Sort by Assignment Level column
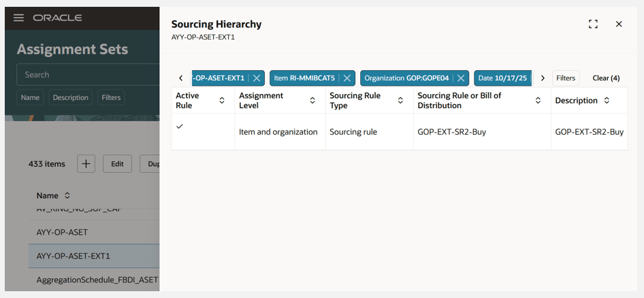644x298 pixels. [312, 101]
